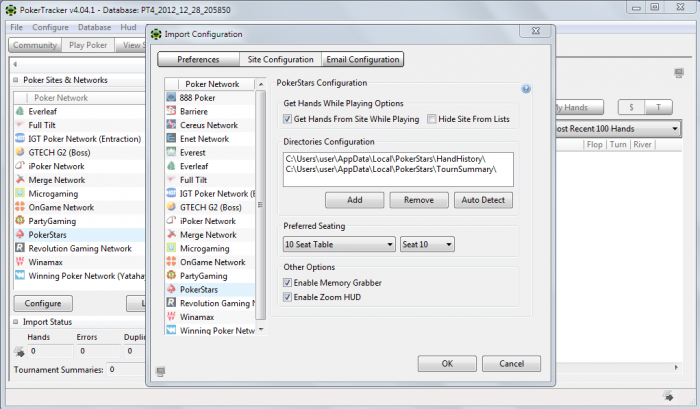
Task: Click PokerStars icon in main window sidebar
Action: click(x=20, y=234)
